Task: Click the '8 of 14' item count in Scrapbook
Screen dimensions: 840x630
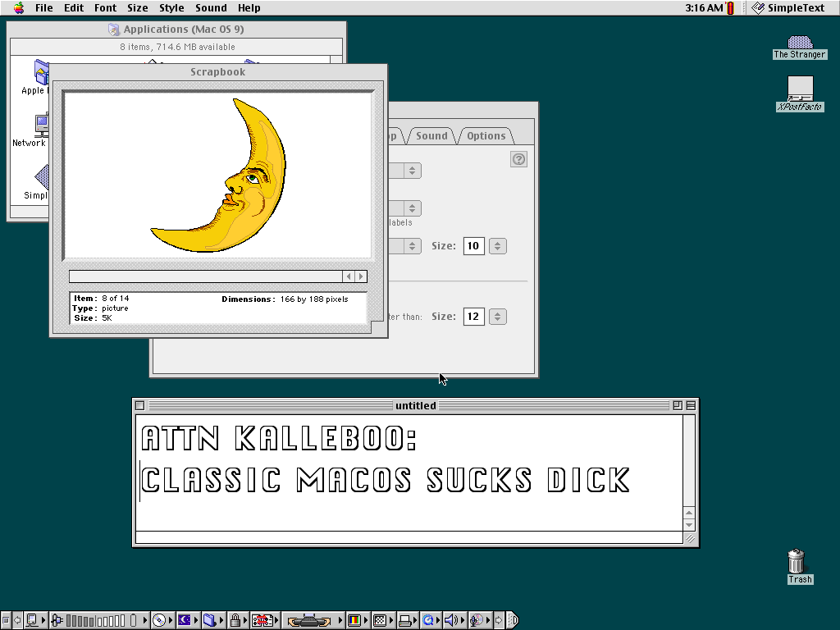Action: point(115,299)
